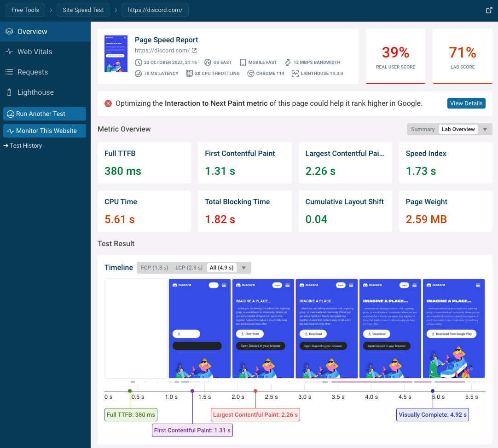Click the Lighthouse tower icon
This screenshot has width=498, height=448.
click(9, 92)
